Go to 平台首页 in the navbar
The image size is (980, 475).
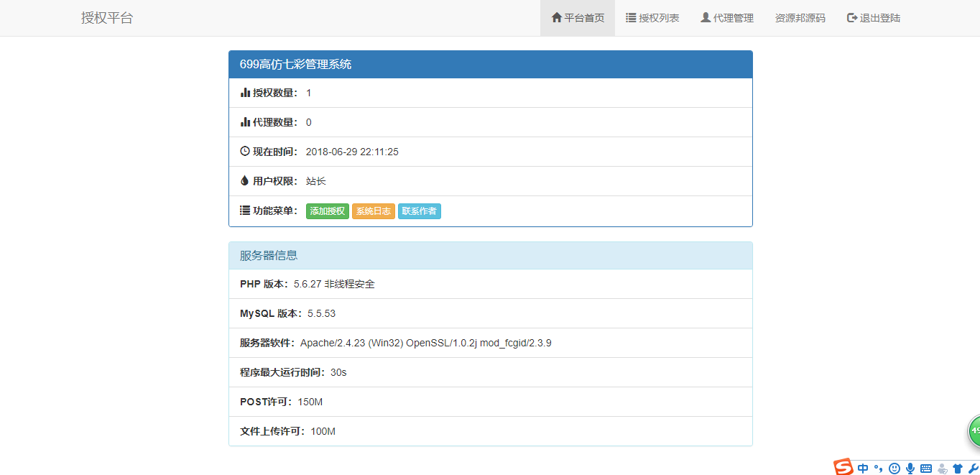point(578,18)
